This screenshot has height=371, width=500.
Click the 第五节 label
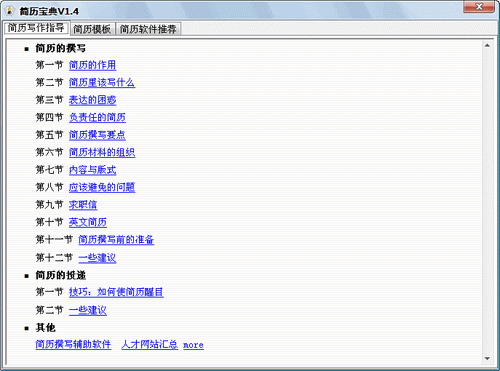(49, 135)
